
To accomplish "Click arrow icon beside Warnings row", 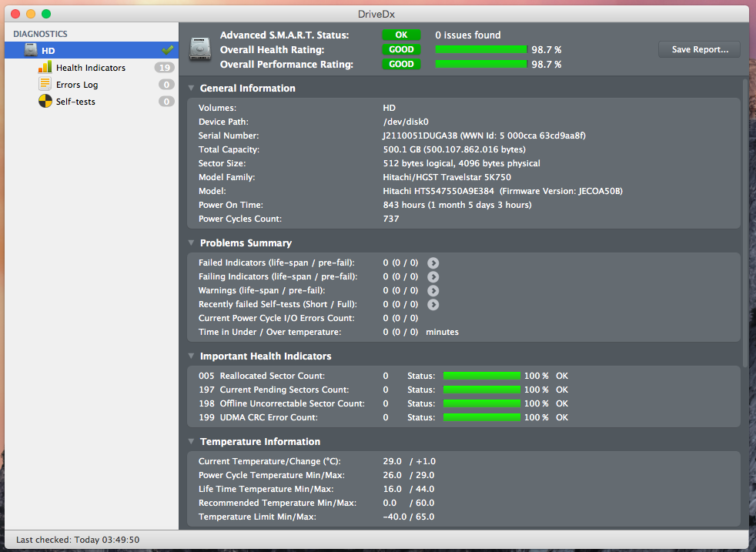I will pyautogui.click(x=433, y=291).
